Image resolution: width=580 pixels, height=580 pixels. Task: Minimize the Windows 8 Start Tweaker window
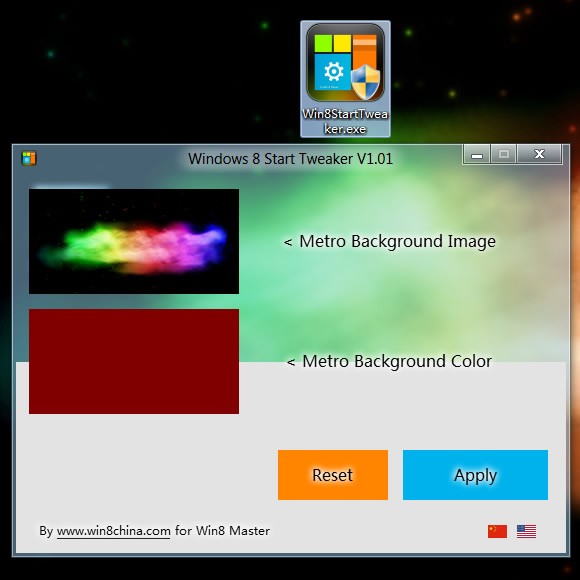[477, 154]
